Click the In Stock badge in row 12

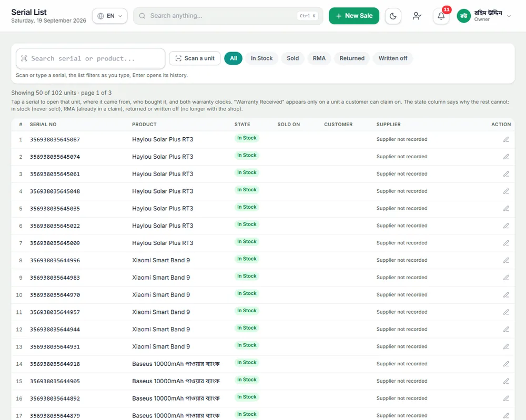[247, 328]
